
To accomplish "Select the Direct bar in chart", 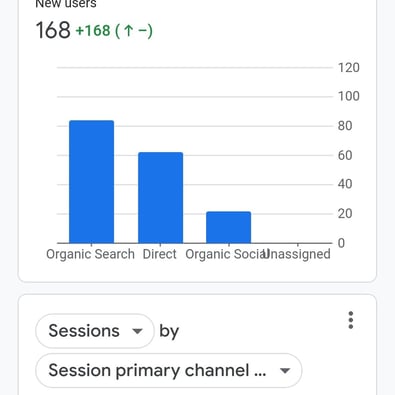I will 161,198.
